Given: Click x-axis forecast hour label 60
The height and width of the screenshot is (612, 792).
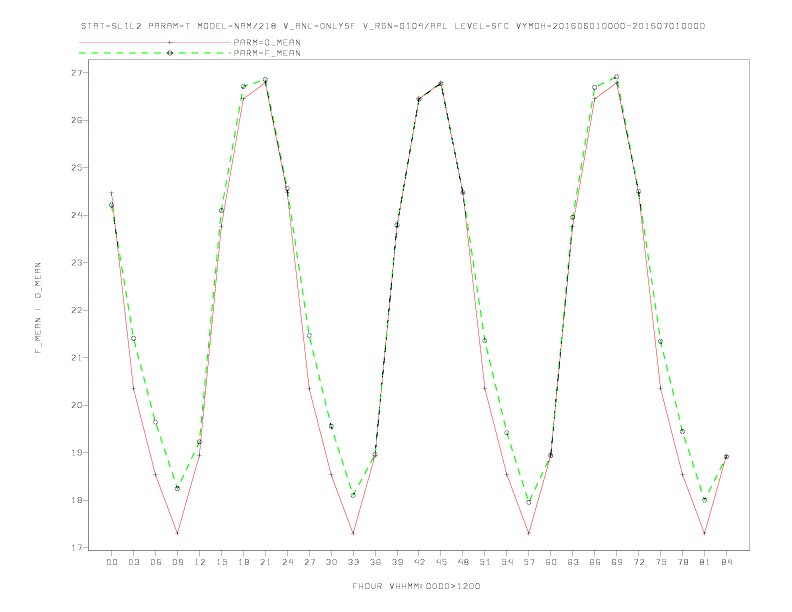Looking at the screenshot, I should click(x=551, y=562).
